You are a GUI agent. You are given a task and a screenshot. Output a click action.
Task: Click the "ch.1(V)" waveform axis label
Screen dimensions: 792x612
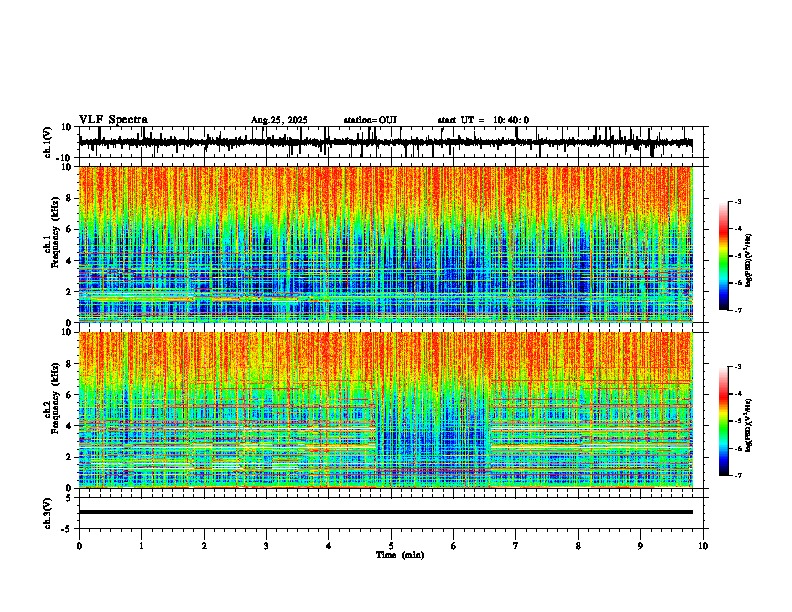pos(47,142)
